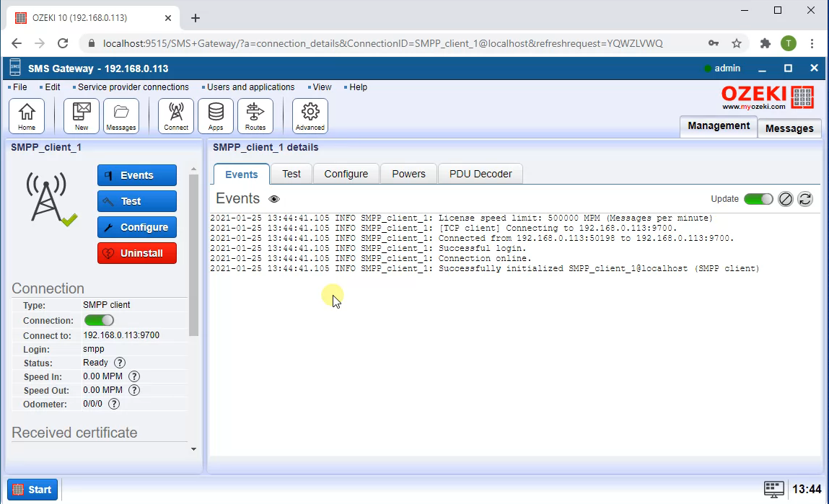Click the Received certificate heading

[x=74, y=433]
